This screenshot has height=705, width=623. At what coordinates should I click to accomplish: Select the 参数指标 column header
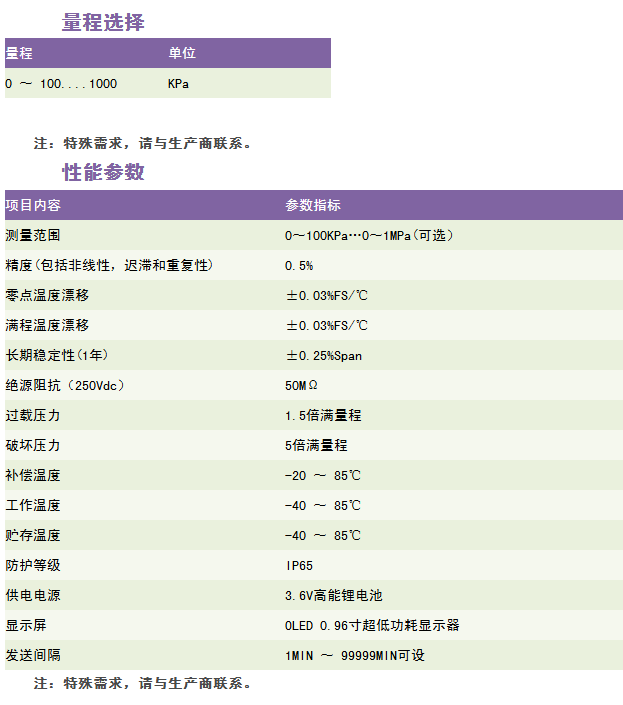pos(312,205)
